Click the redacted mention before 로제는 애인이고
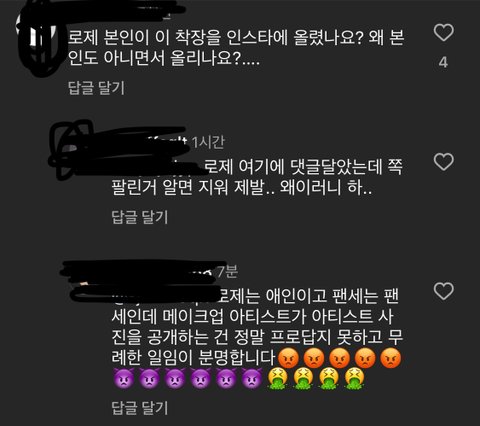480x426 pixels. (x=164, y=296)
